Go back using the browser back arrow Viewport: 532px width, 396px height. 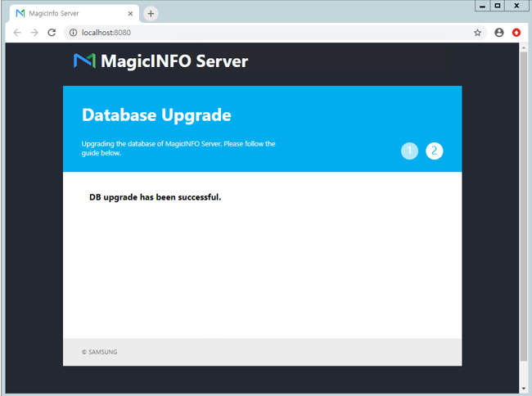[x=17, y=33]
